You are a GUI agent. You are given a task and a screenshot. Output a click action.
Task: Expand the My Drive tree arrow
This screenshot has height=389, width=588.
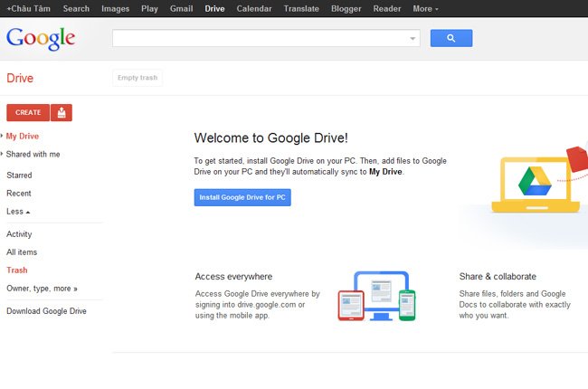2,136
